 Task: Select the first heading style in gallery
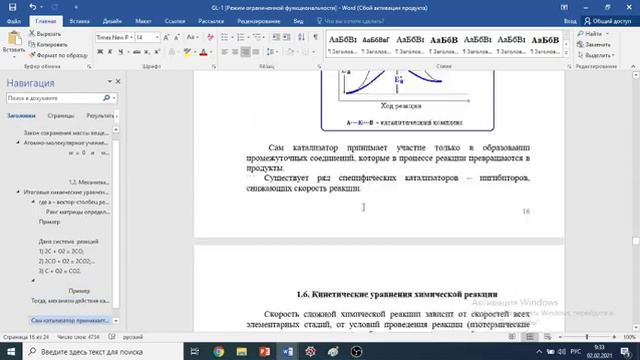point(343,44)
